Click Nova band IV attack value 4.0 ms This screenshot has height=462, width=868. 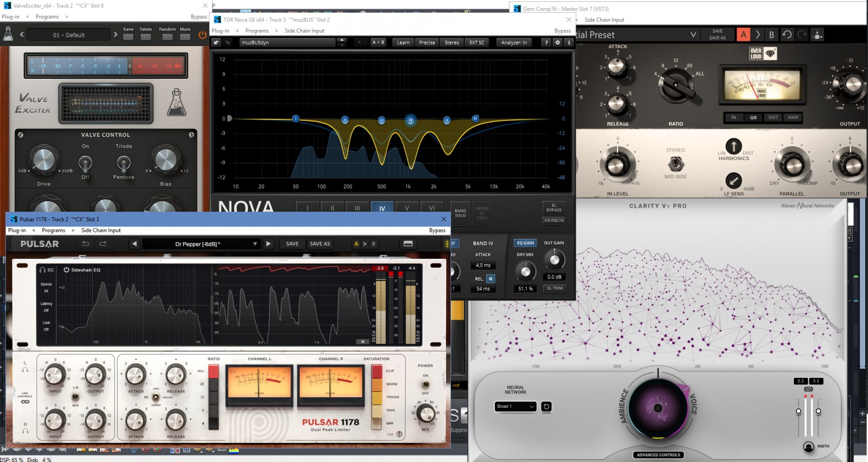483,265
